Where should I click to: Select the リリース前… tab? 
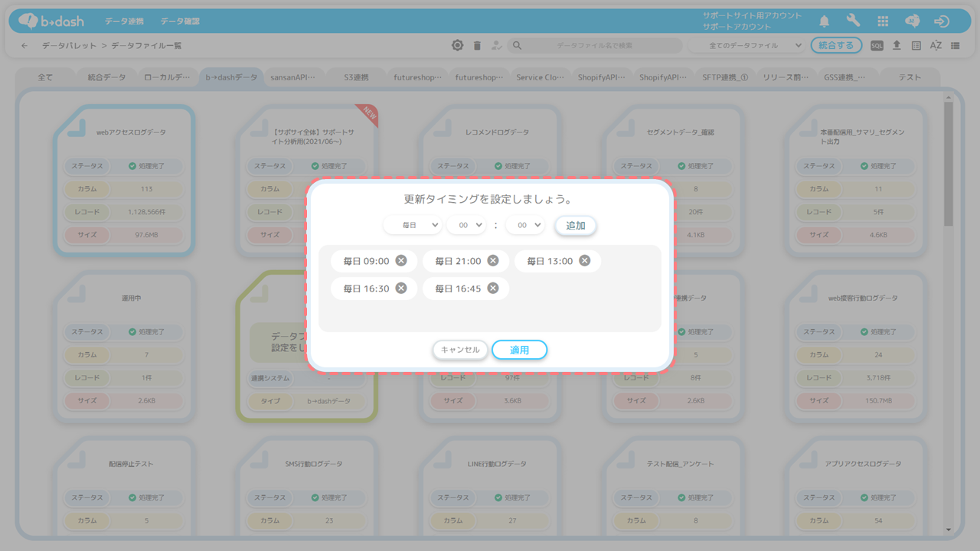coord(787,77)
